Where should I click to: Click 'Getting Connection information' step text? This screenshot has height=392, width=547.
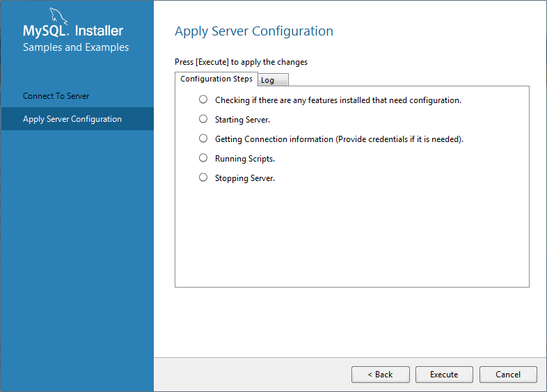click(339, 139)
